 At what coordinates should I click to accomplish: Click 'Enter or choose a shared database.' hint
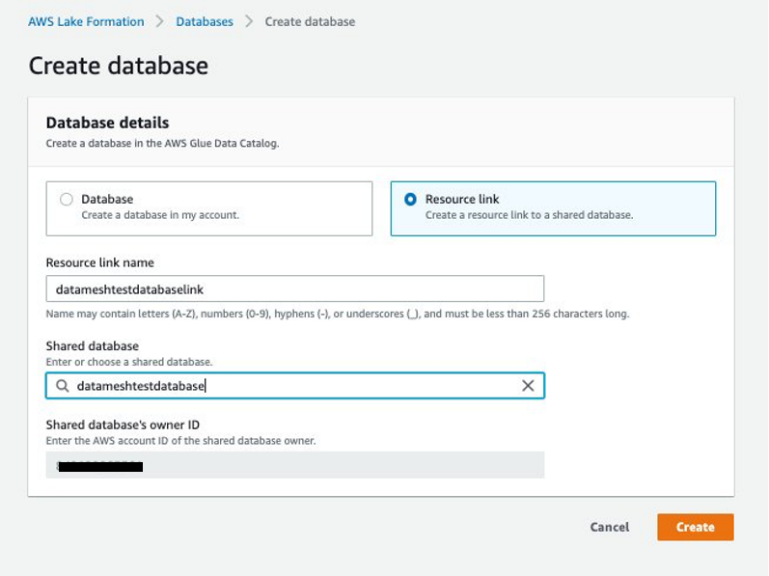tap(129, 362)
